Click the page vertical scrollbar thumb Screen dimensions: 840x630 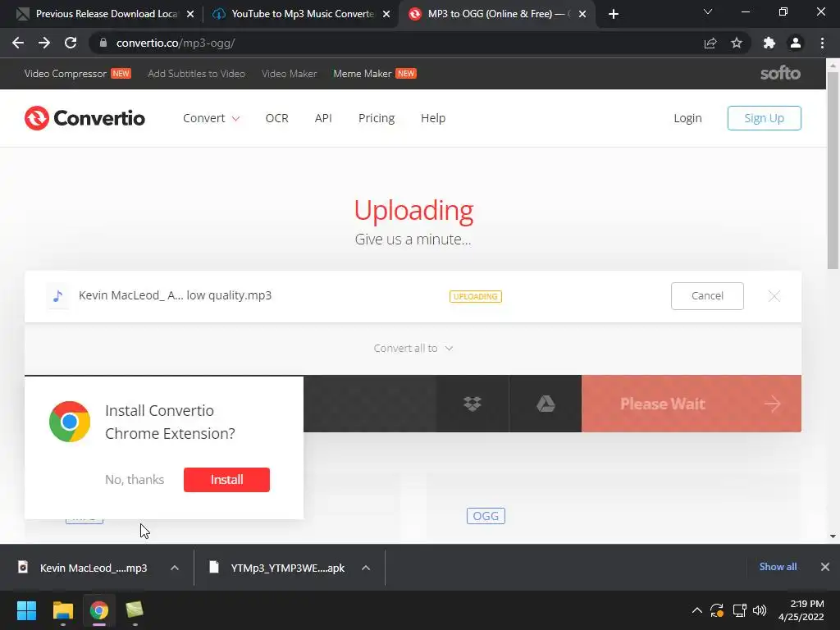coord(833,171)
